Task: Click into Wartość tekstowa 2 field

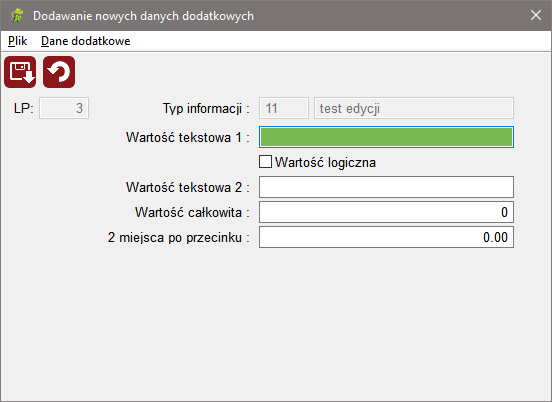Action: 386,187
